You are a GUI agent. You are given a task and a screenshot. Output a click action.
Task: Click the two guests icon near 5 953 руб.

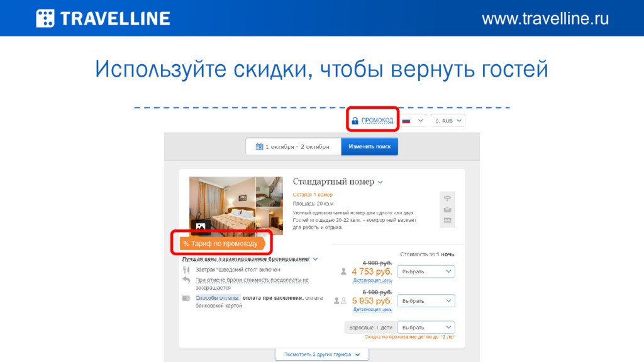pos(340,301)
